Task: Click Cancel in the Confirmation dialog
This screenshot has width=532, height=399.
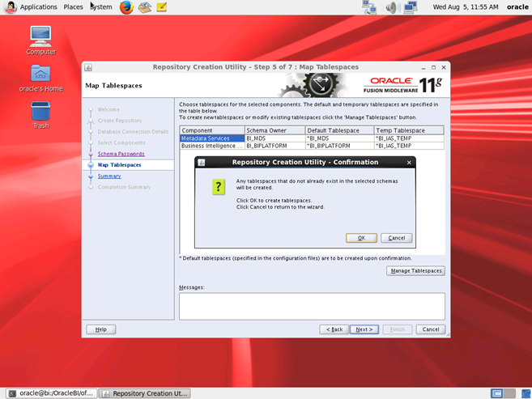Action: pos(396,238)
